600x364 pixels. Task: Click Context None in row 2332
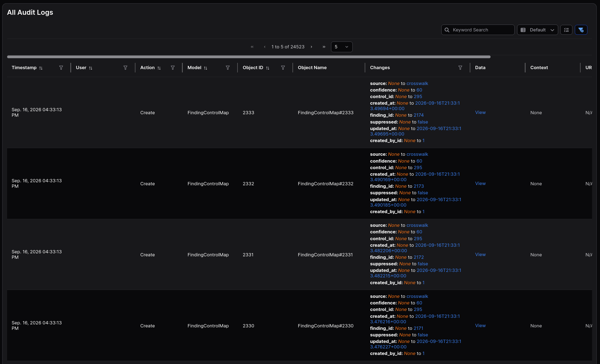(x=536, y=184)
